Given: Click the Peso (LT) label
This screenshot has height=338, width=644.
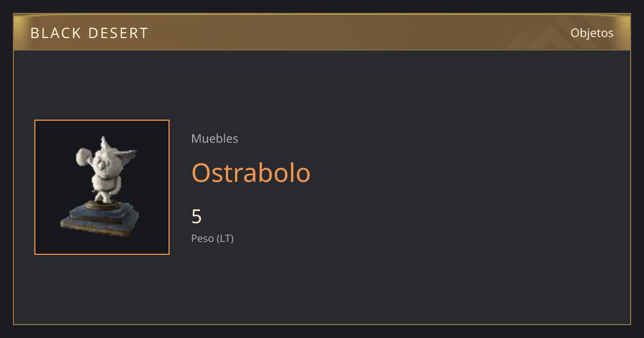Looking at the screenshot, I should 213,238.
